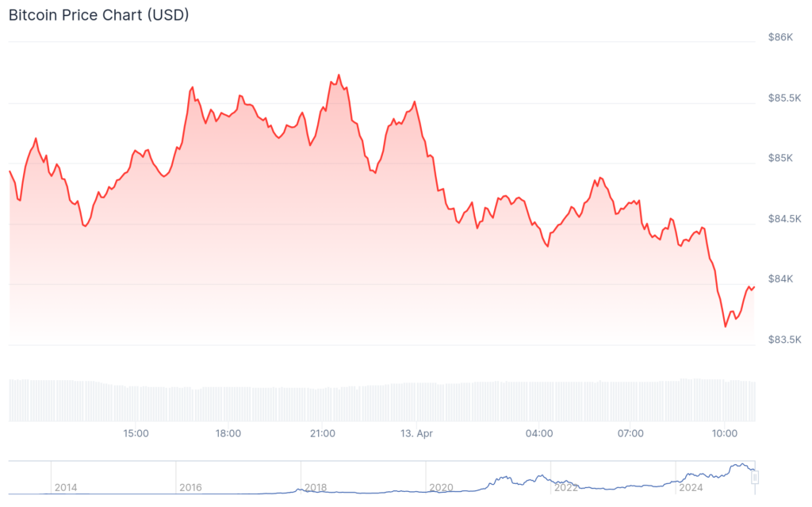Screen dimensions: 812x507
Task: Click the $86K price axis label
Action: click(x=780, y=37)
